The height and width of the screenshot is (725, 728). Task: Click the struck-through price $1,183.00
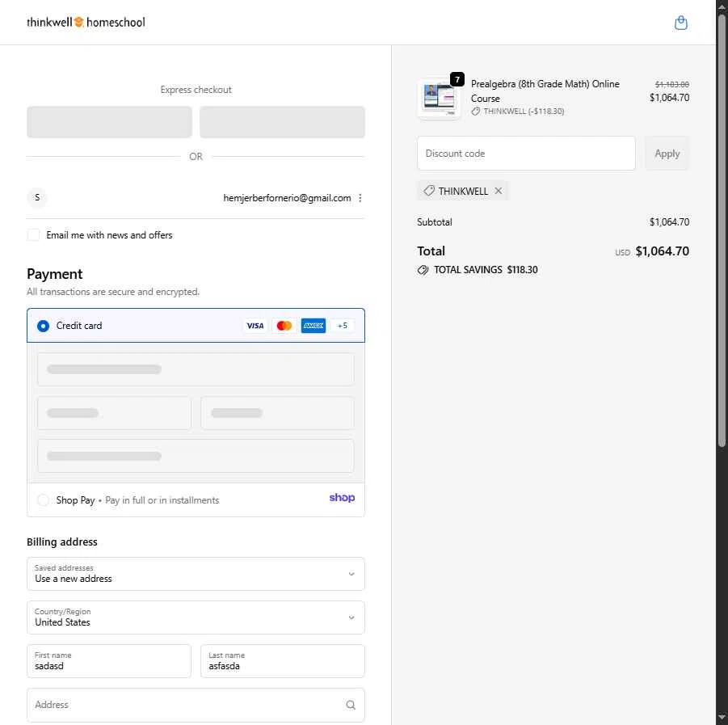(x=671, y=85)
